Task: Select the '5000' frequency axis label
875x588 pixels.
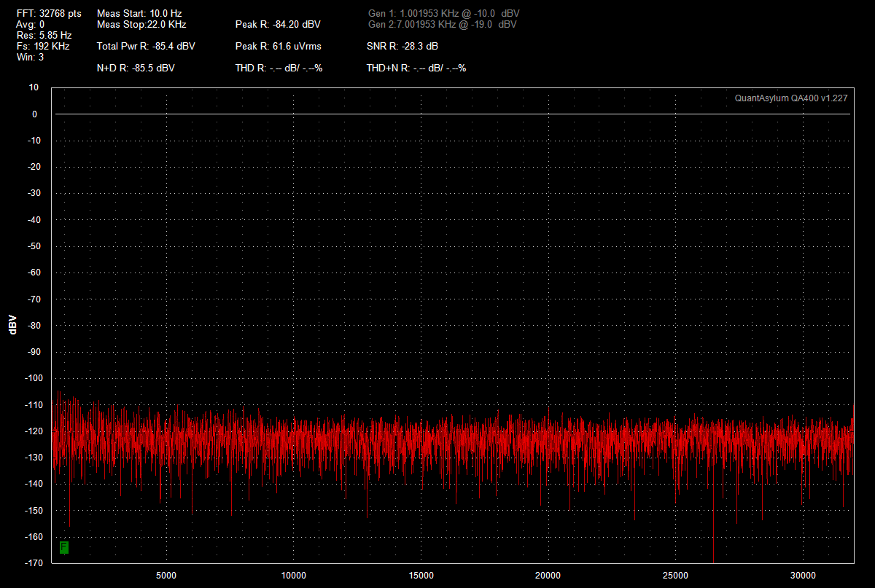Action: pyautogui.click(x=167, y=576)
